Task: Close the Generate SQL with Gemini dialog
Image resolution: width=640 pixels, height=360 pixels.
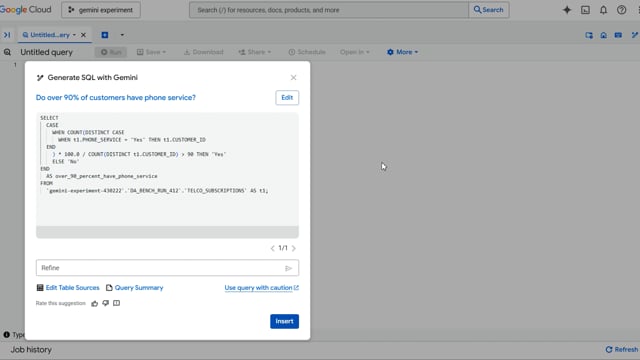Action: tap(293, 78)
